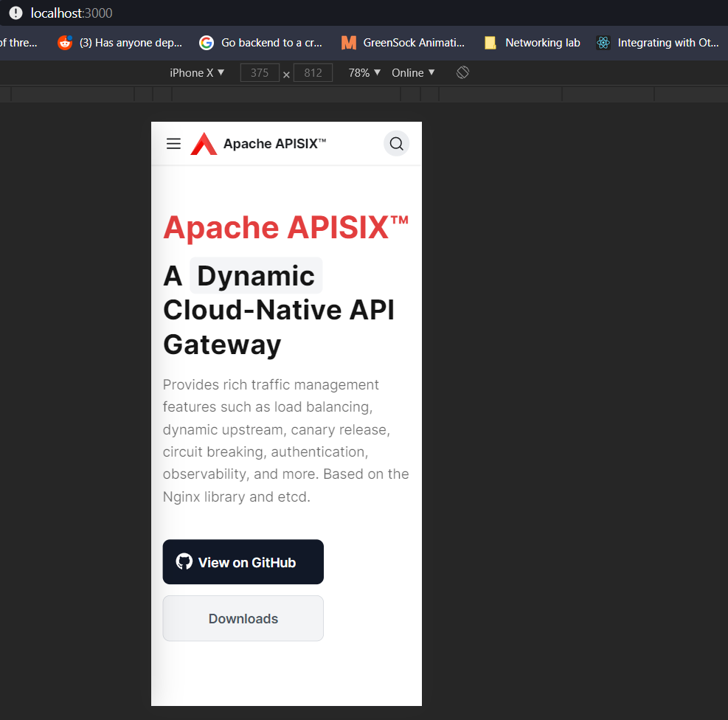Screen dimensions: 728x720
Task: Open the Google bookmark 'Go backend to a cr...'
Action: 260,43
